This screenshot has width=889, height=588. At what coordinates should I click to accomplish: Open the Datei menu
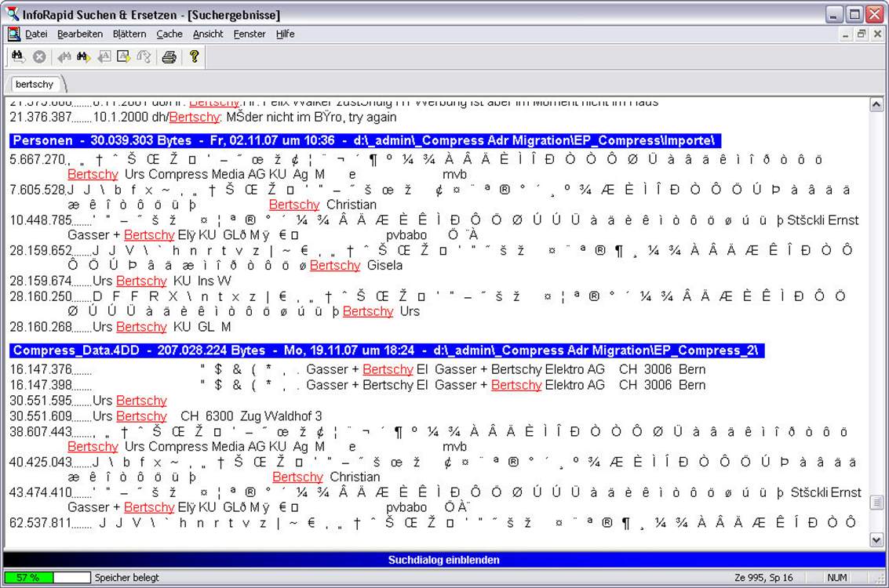pos(36,34)
